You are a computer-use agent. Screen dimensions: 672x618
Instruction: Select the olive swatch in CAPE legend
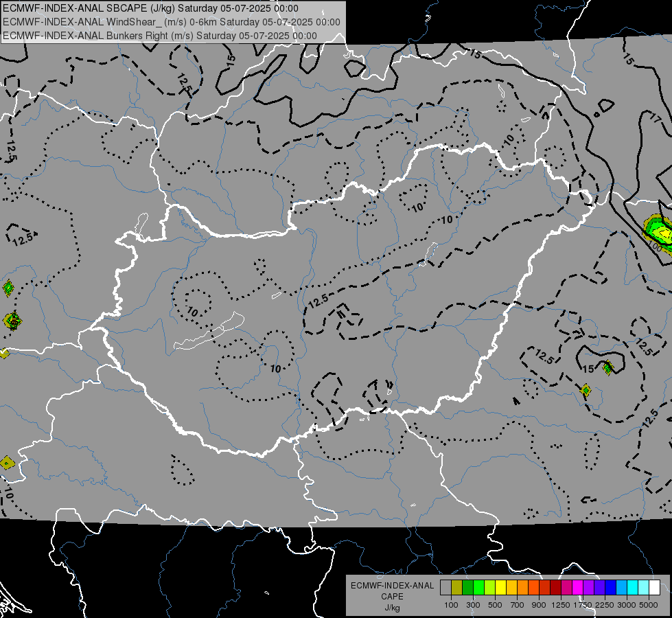(457, 587)
